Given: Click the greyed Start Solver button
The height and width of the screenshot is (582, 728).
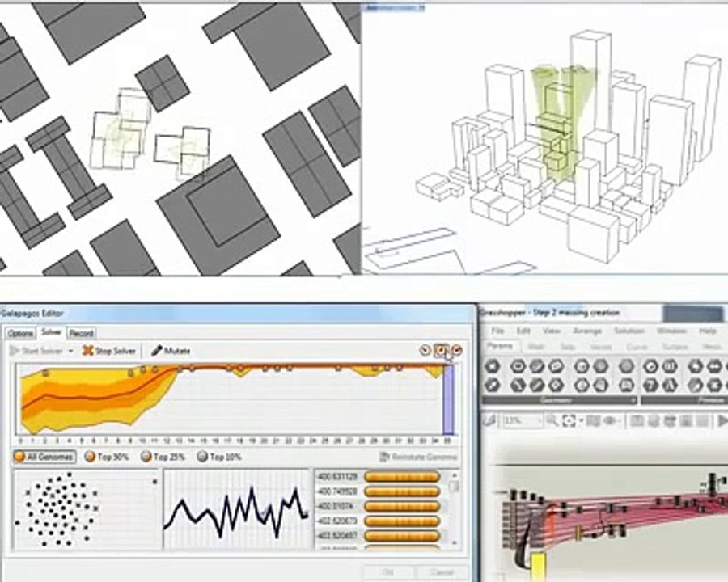Looking at the screenshot, I should (x=36, y=351).
